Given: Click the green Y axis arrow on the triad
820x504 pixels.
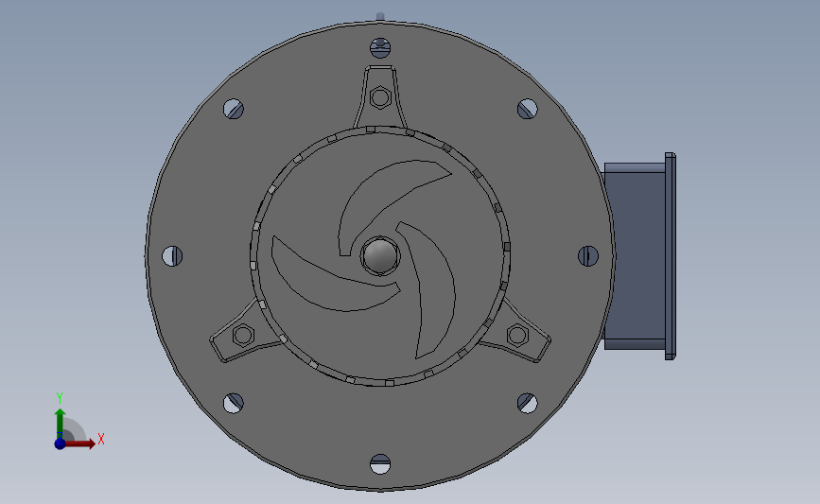Looking at the screenshot, I should (x=60, y=425).
